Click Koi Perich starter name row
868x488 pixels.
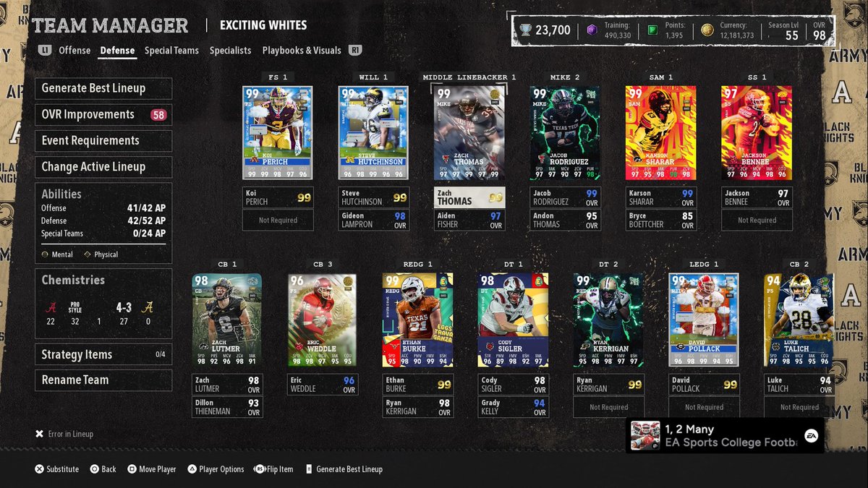pos(278,197)
